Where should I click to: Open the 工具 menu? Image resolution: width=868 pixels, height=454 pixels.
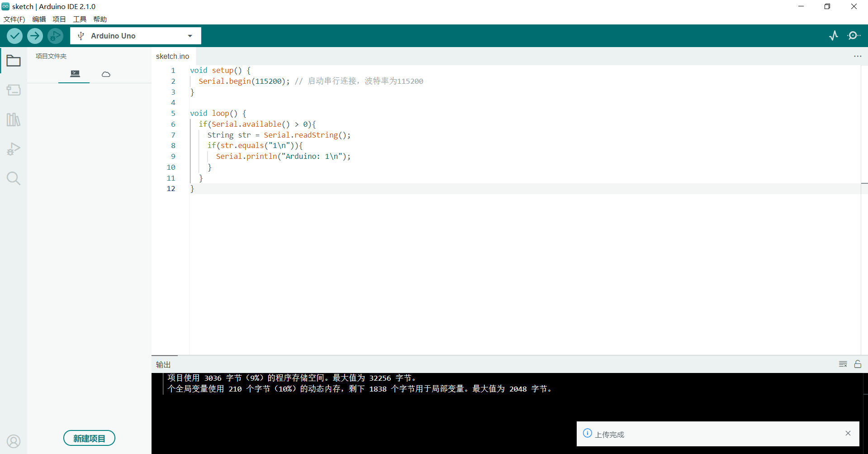click(80, 19)
